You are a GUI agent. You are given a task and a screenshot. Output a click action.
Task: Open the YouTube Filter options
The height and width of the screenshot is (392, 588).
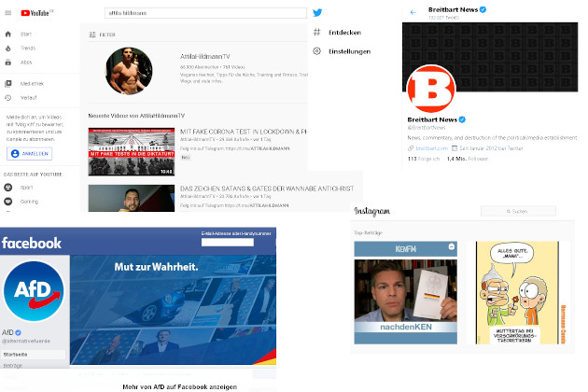coord(102,35)
